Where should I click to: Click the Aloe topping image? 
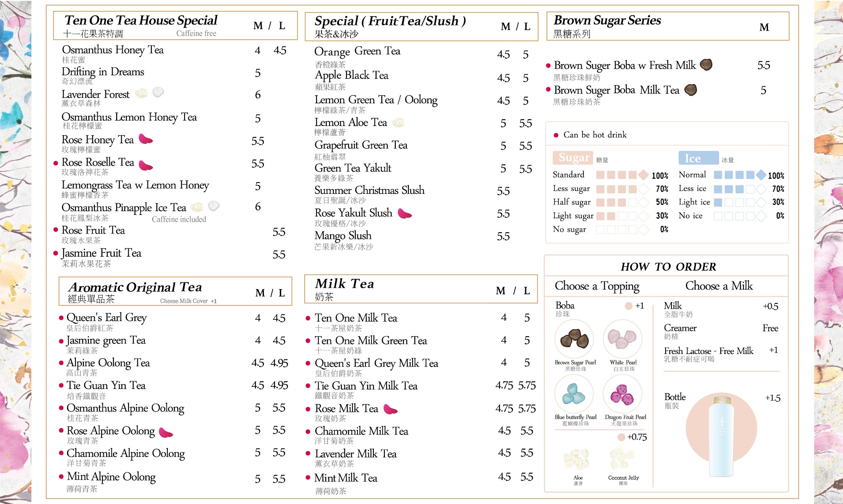coord(577,459)
